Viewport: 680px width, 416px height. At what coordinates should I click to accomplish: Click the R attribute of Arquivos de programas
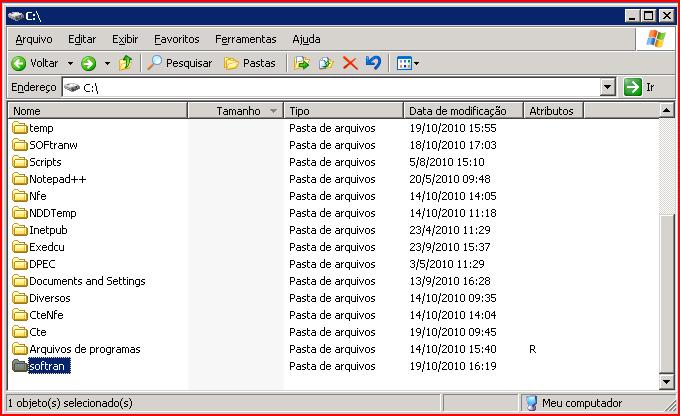(533, 349)
